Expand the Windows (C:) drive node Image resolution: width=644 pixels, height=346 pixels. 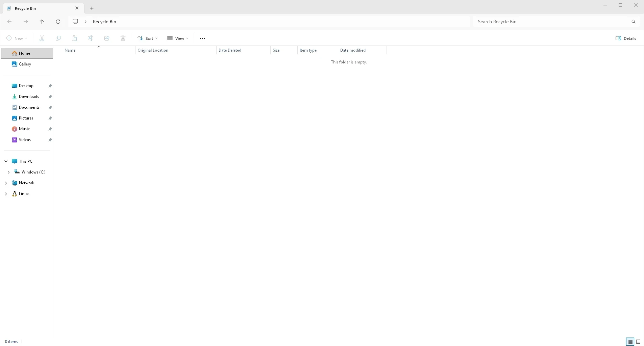click(8, 172)
